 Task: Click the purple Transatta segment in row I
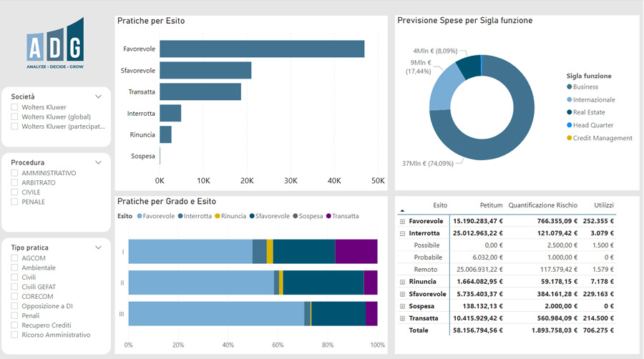[x=356, y=252]
